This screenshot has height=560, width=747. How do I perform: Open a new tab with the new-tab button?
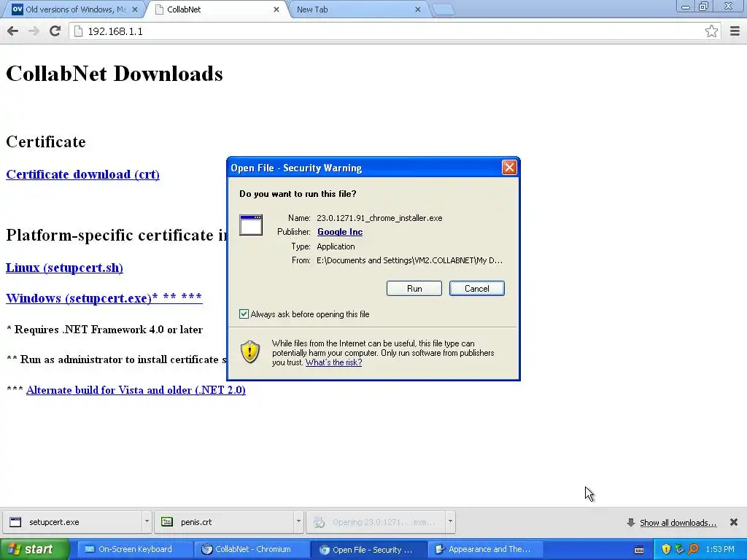[443, 9]
